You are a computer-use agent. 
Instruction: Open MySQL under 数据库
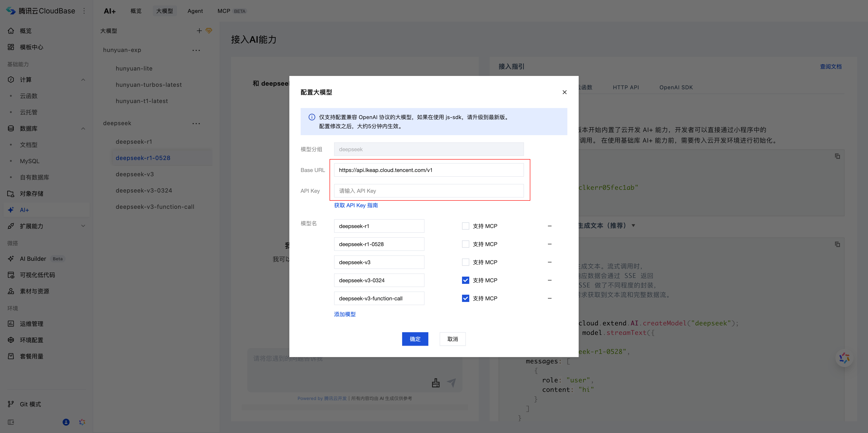pos(30,161)
